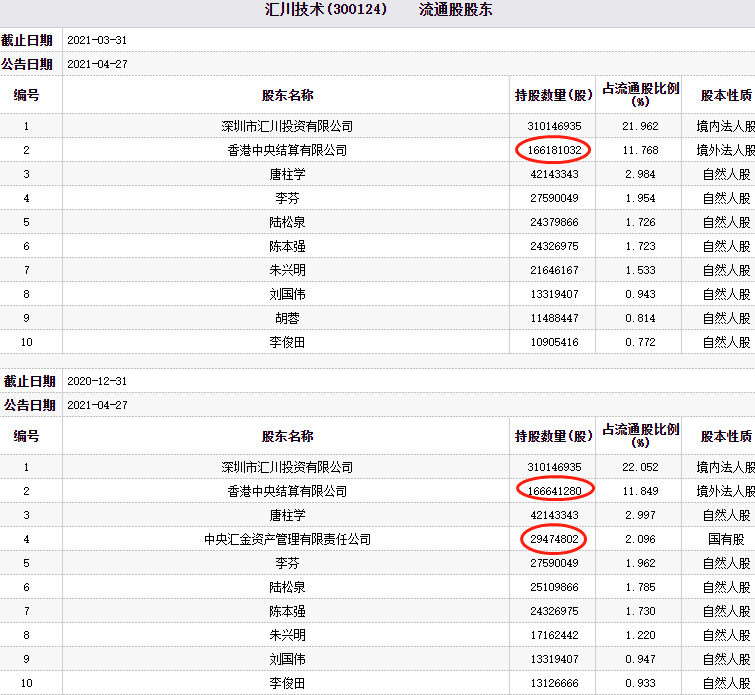This screenshot has height=695, width=755.
Task: Click the percentage 0.943
Action: point(640,294)
